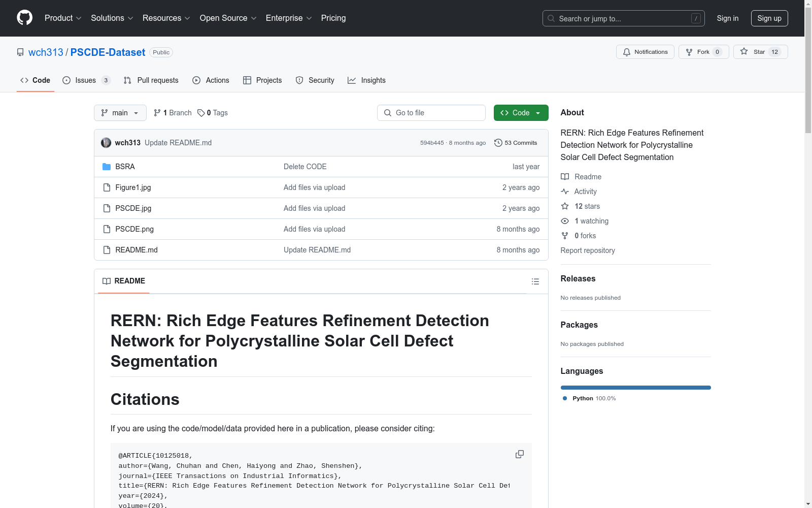Go to the Pricing page
Screen dimensions: 812x508
coord(333,18)
